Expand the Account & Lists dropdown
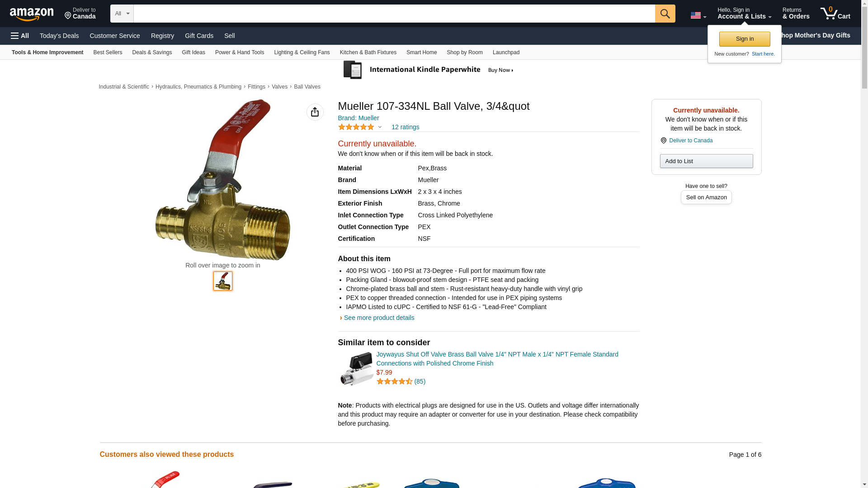Viewport: 868px width, 488px height. [744, 13]
